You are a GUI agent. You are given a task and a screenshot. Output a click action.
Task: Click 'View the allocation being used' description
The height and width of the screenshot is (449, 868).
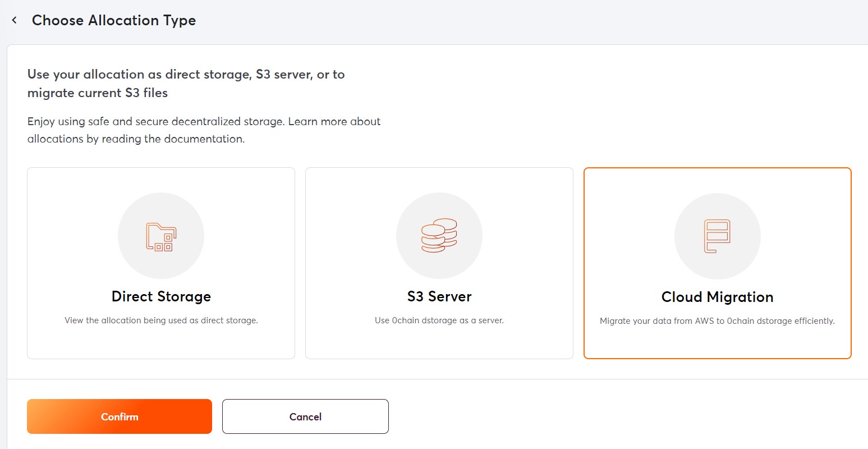click(161, 320)
